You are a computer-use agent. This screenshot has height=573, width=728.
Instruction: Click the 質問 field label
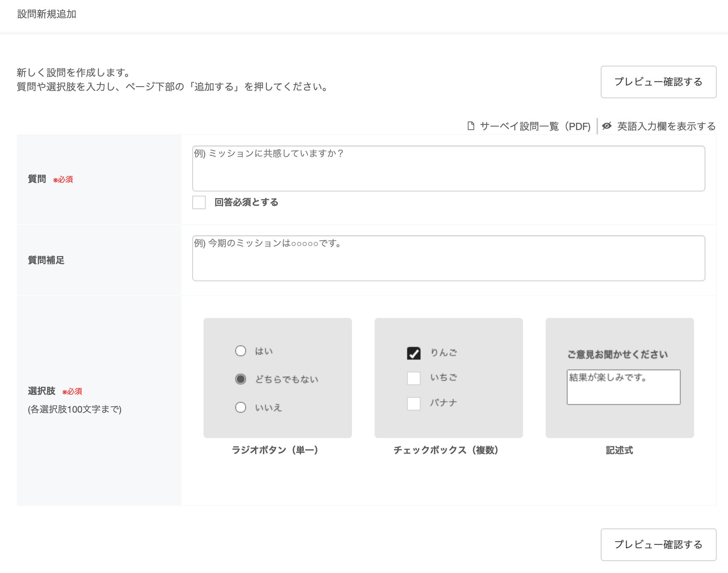[37, 179]
